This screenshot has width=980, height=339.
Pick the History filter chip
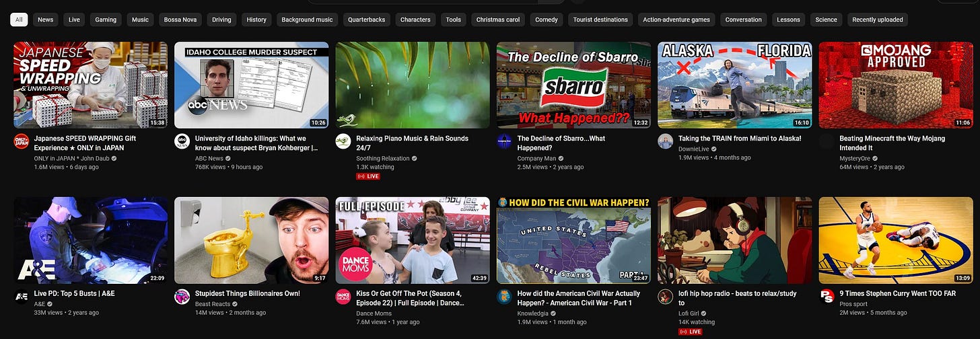pos(256,20)
